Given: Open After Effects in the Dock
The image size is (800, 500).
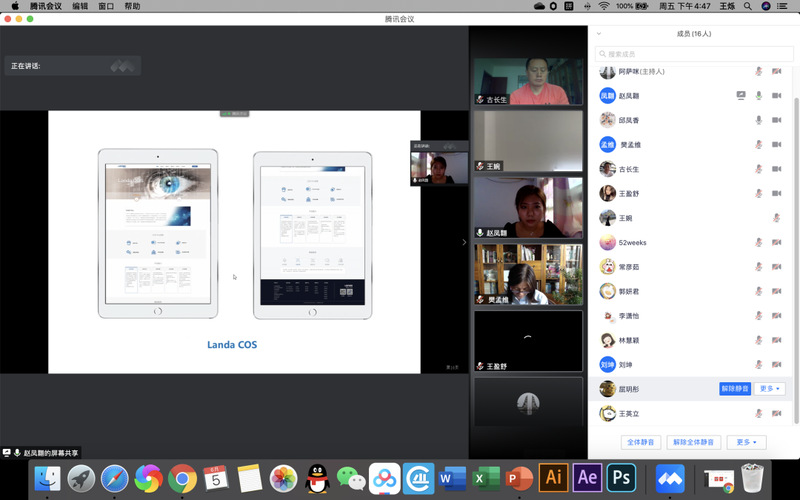Looking at the screenshot, I should pos(587,477).
